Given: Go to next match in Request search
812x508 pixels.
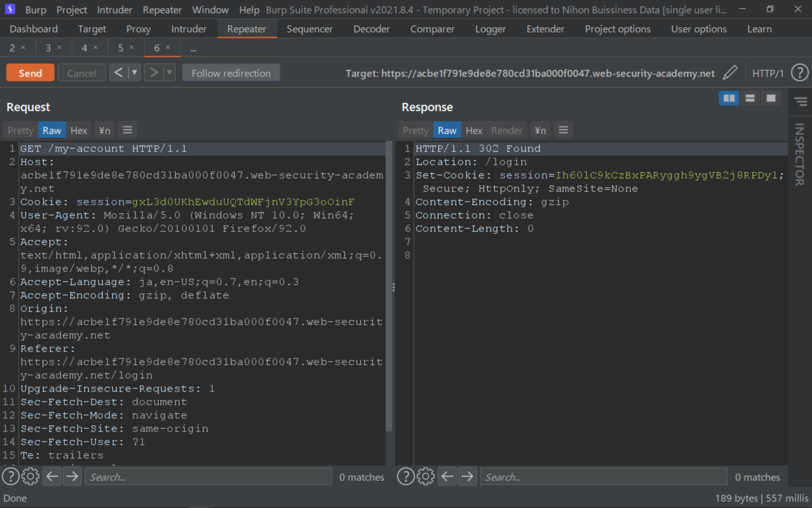Looking at the screenshot, I should click(x=72, y=477).
